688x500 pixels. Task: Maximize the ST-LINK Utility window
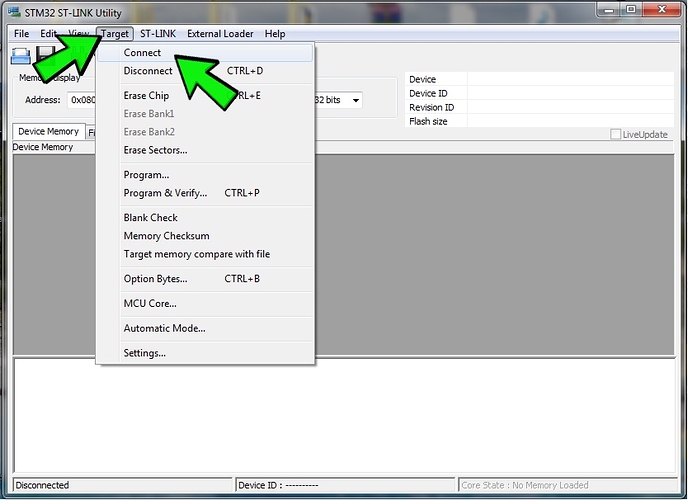[x=631, y=10]
